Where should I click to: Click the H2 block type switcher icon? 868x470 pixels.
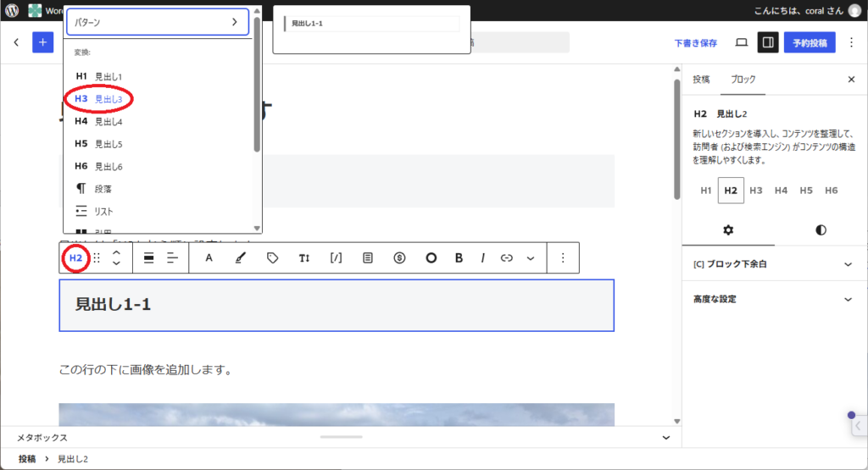coord(75,258)
